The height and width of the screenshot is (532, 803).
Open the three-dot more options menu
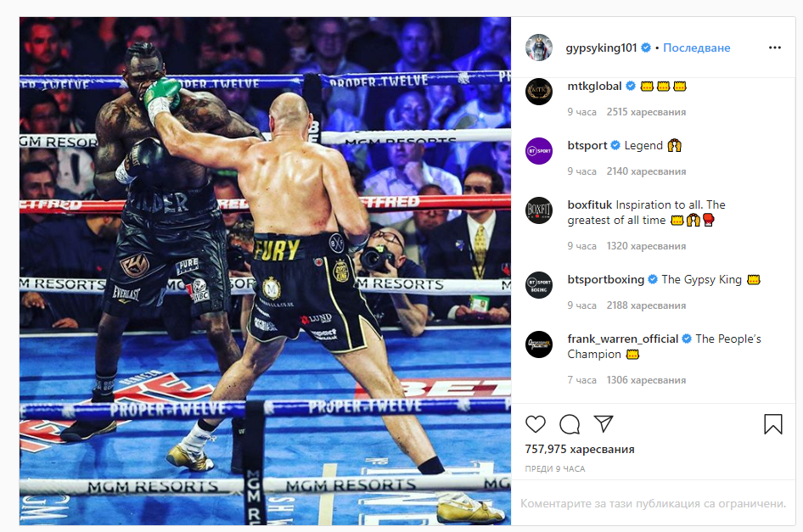coord(775,48)
